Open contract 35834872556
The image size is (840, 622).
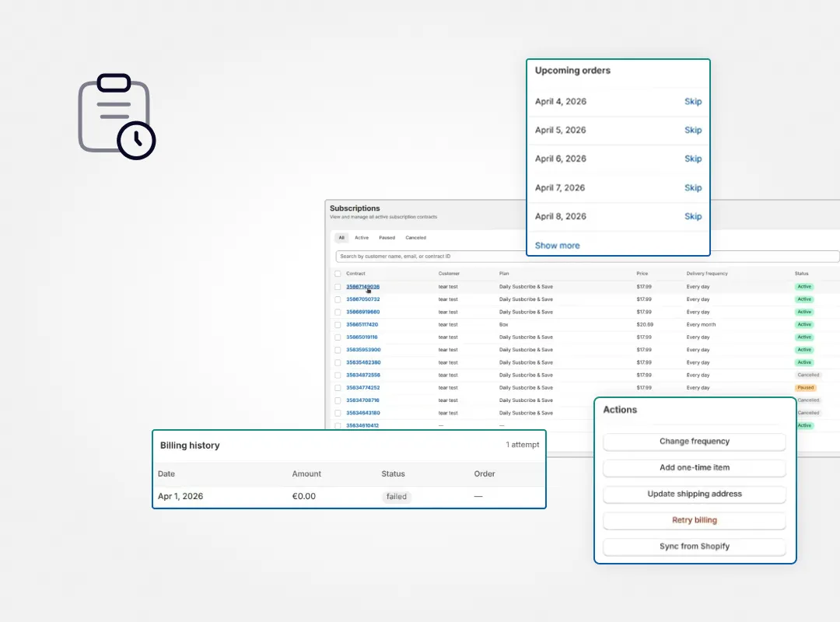point(363,375)
